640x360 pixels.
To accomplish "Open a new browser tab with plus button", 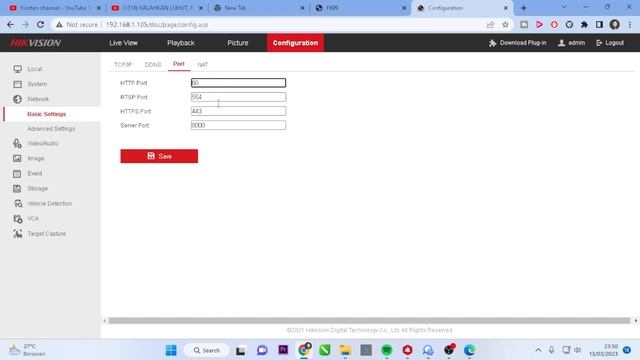I will point(524,8).
